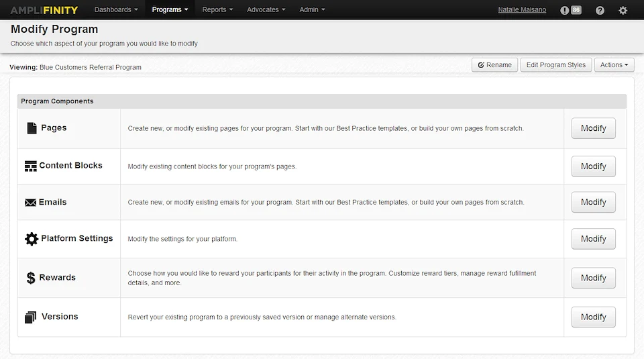The width and height of the screenshot is (644, 359).
Task: Expand the Actions dropdown button
Action: click(614, 65)
